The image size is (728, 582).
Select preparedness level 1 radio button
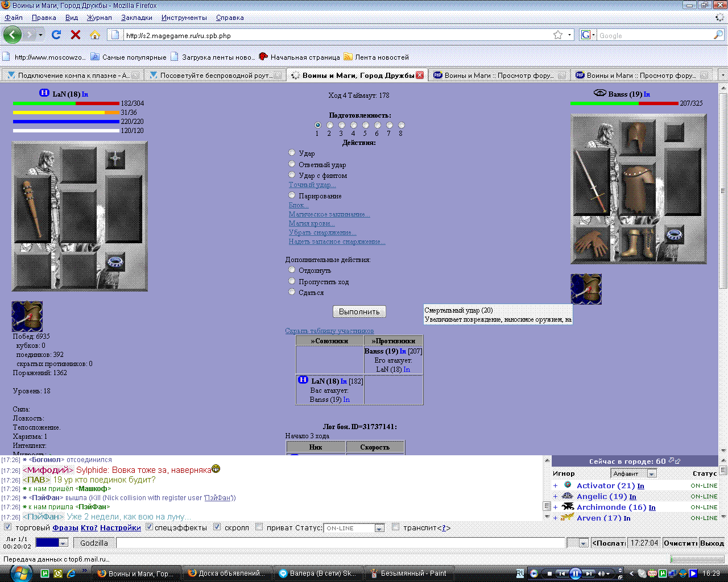click(317, 125)
